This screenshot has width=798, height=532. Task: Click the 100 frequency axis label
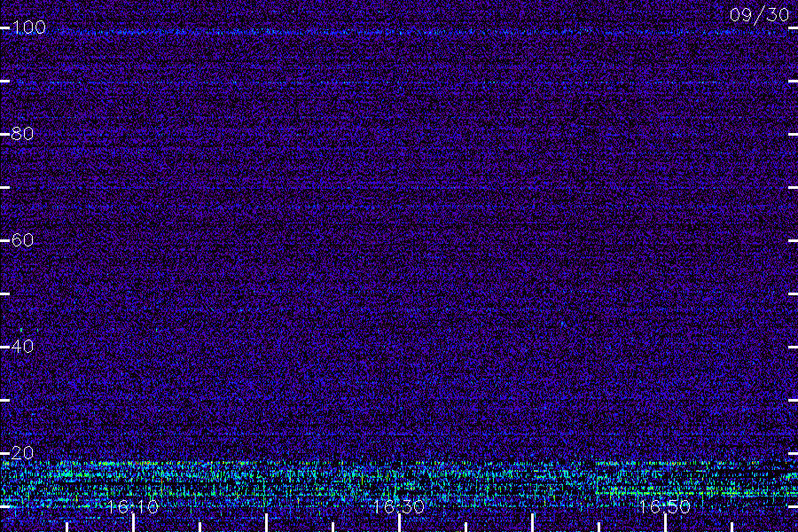point(29,27)
